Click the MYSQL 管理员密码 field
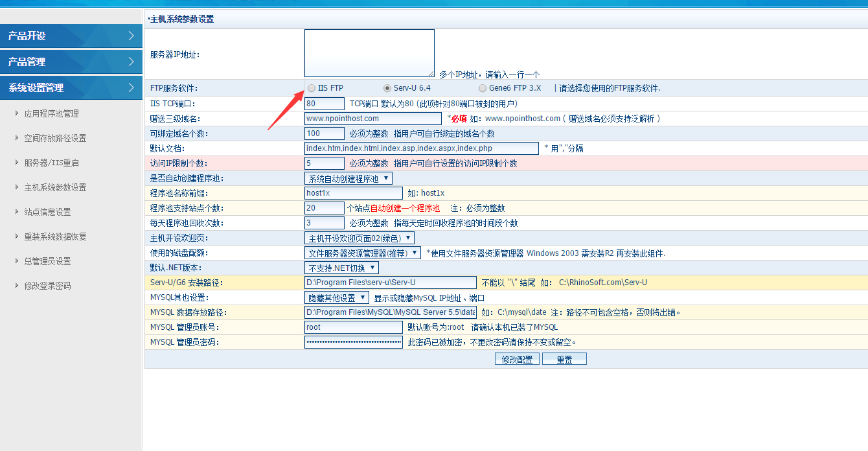Viewport: 868px width, 451px height. point(354,342)
